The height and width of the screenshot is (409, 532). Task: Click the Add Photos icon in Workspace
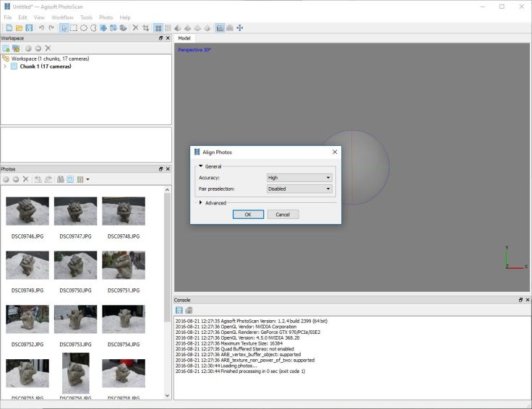15,48
